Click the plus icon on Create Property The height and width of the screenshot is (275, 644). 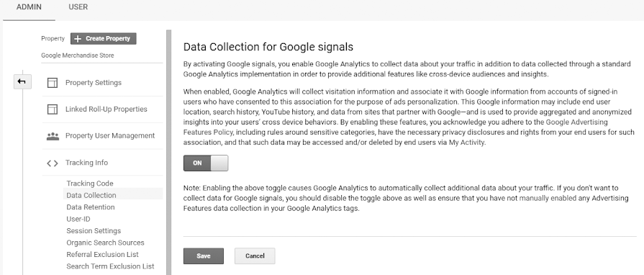[78, 39]
